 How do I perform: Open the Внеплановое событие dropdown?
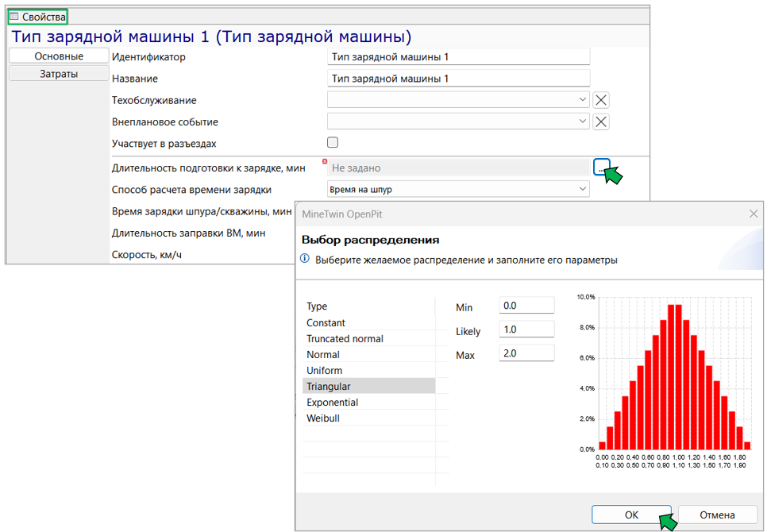pos(458,121)
